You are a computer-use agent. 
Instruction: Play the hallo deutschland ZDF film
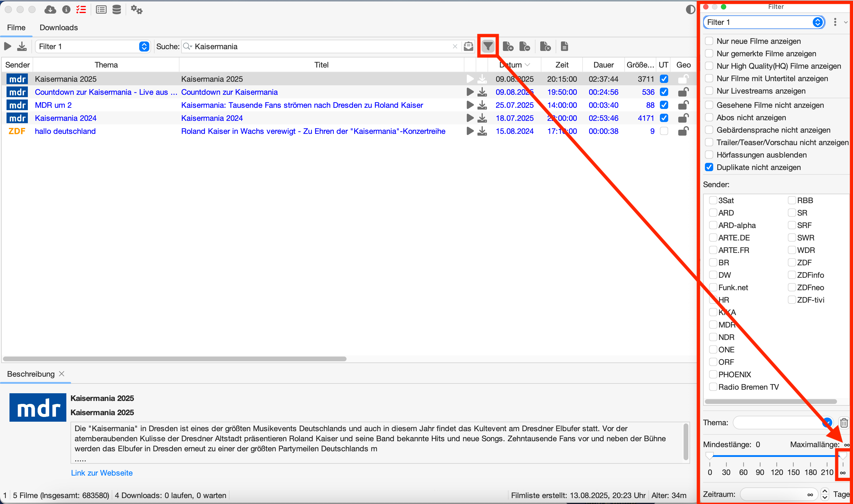[470, 131]
